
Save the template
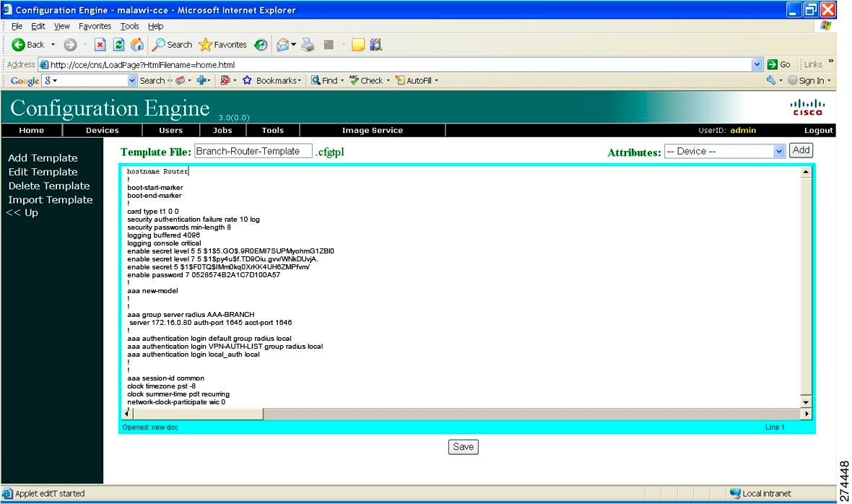click(x=463, y=447)
